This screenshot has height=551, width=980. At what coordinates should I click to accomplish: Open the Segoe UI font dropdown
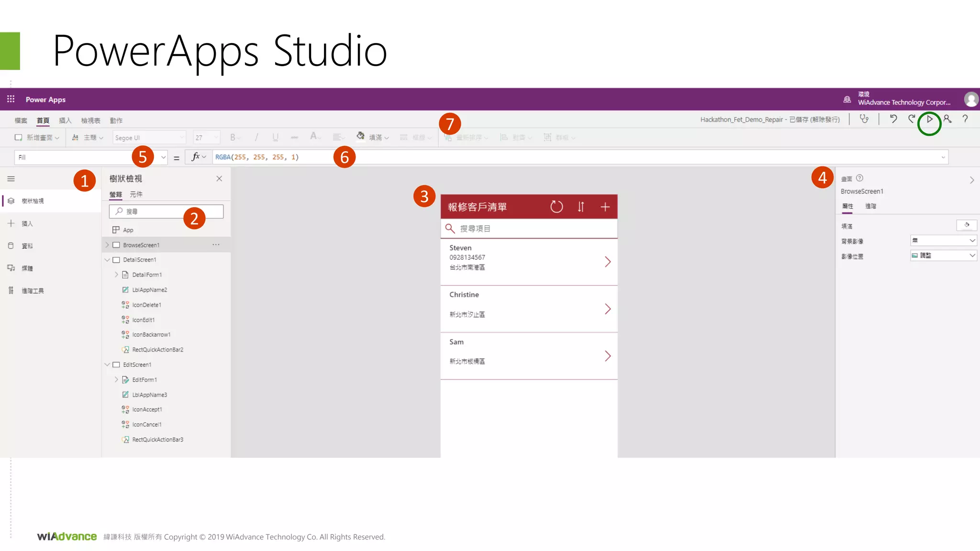pyautogui.click(x=149, y=138)
